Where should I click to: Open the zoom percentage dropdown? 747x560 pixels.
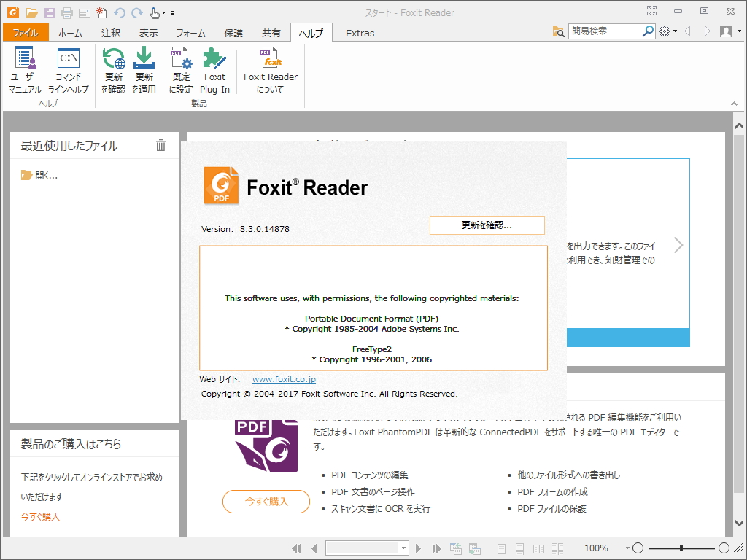pos(627,548)
